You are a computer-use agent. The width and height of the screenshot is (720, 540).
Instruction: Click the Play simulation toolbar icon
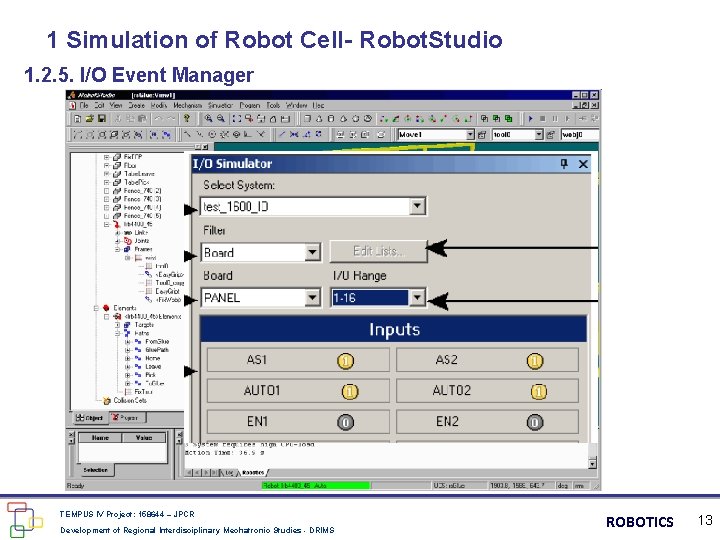click(530, 118)
